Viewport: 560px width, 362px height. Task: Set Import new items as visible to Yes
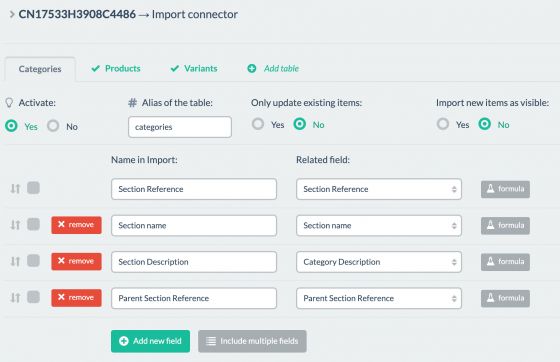[443, 124]
